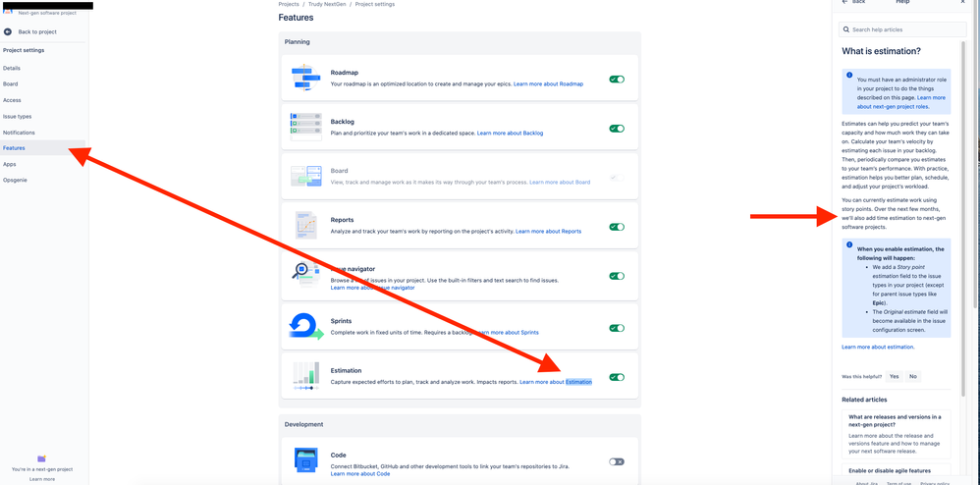Click the back arrow in Help panel
The image size is (980, 485).
click(845, 2)
